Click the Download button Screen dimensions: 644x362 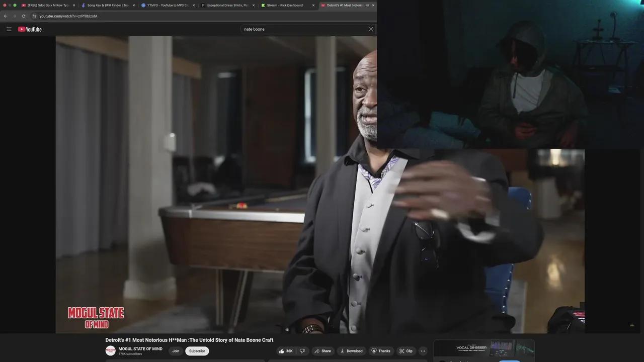pos(351,351)
